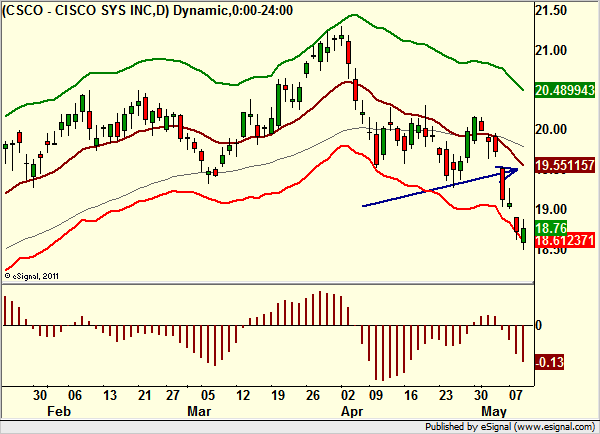Viewport: 600px width, 434px height.
Task: Select the 19.551157 moving average value label
Action: click(565, 165)
